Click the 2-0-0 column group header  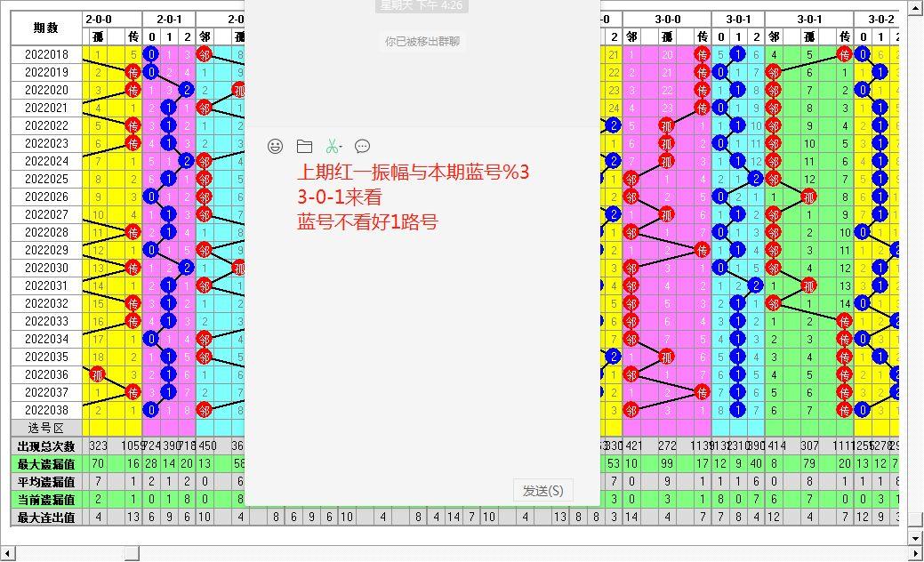coord(99,19)
